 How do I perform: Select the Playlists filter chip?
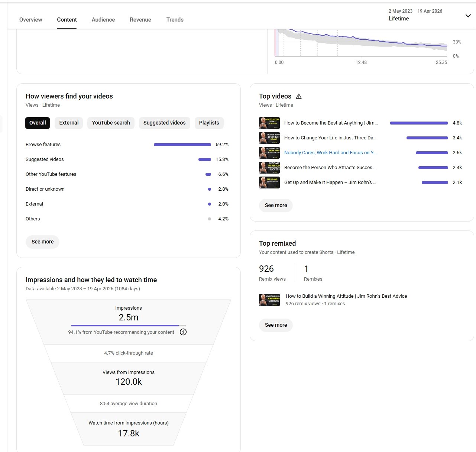point(209,123)
